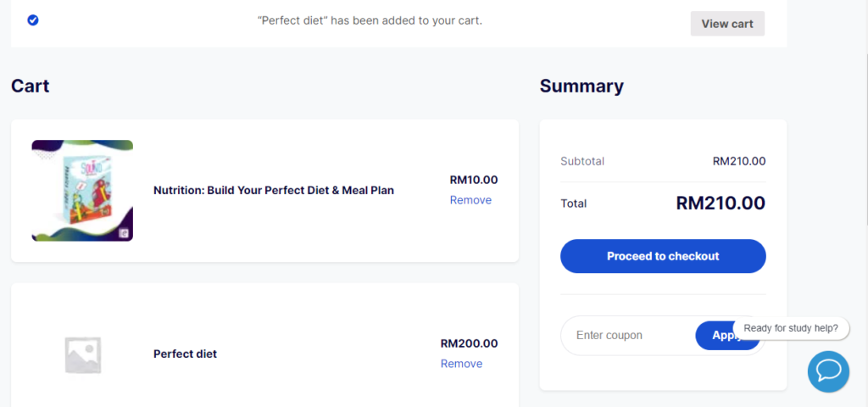Click the Cart heading
The width and height of the screenshot is (868, 407).
(x=31, y=86)
